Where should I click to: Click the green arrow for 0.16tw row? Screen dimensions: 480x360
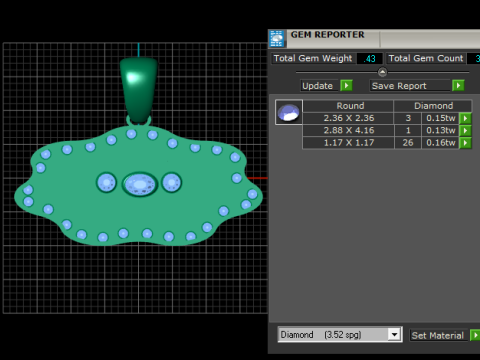465,143
